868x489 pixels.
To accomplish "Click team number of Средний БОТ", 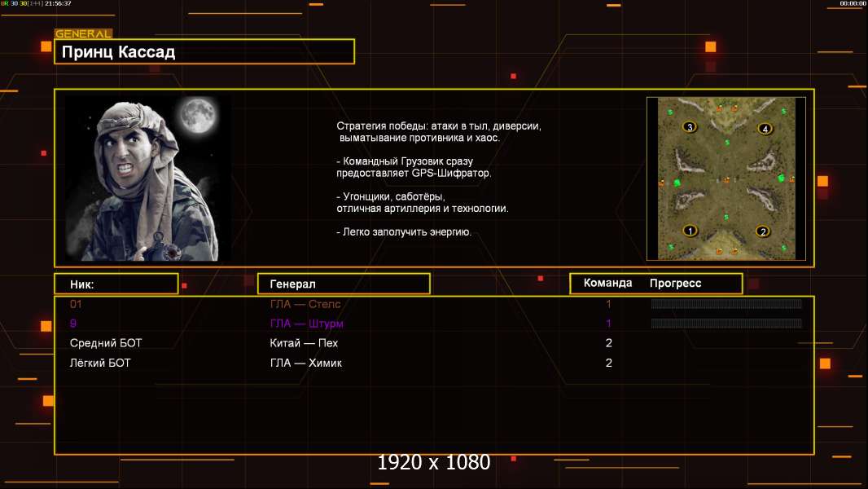I will 609,343.
